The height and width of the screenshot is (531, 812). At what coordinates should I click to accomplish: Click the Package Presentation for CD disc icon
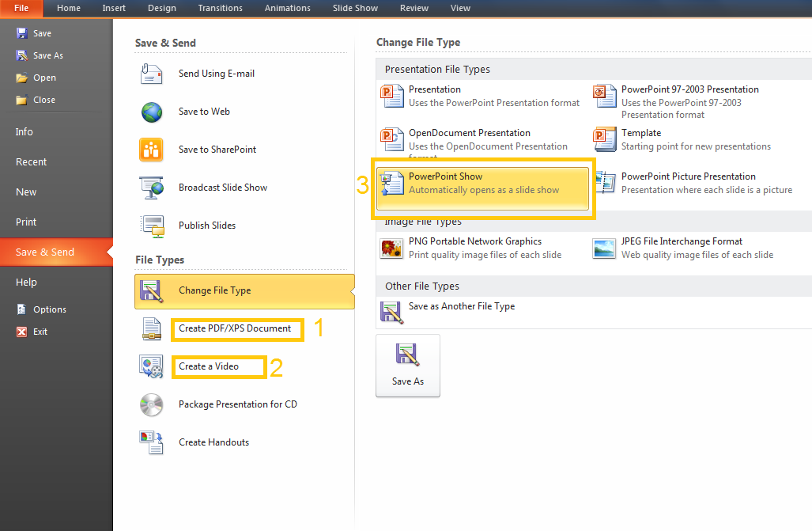pos(151,405)
